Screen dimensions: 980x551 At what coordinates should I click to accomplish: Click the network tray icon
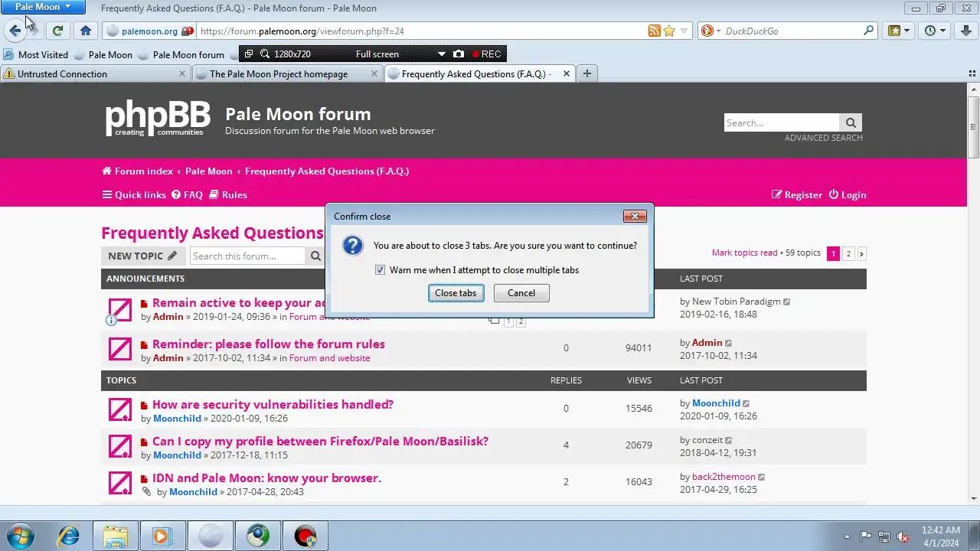click(884, 536)
